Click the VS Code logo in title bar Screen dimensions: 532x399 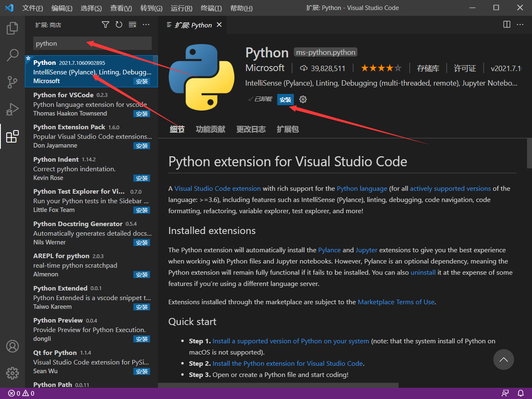[x=9, y=8]
